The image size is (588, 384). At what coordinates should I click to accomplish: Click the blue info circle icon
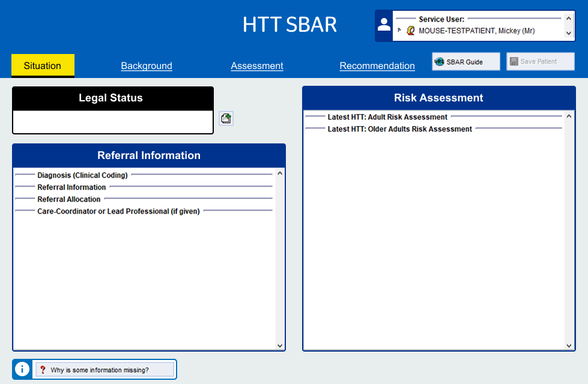(x=22, y=370)
